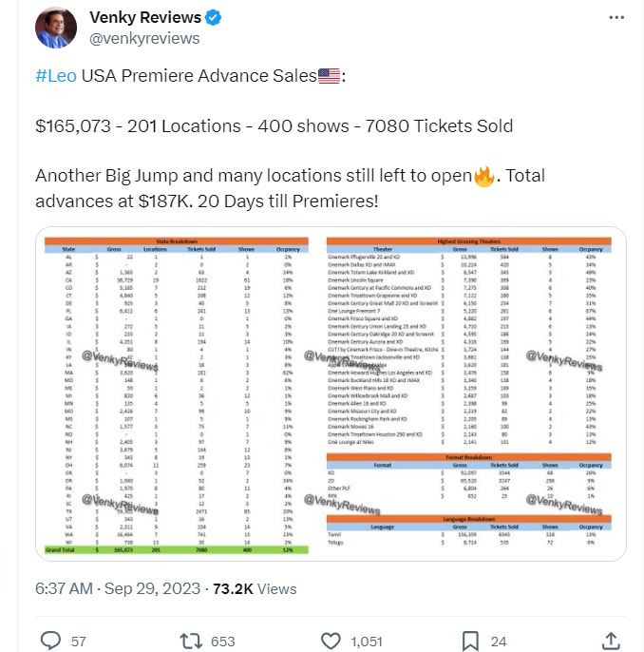
Task: Open the #Leo hashtag
Action: coord(56,76)
